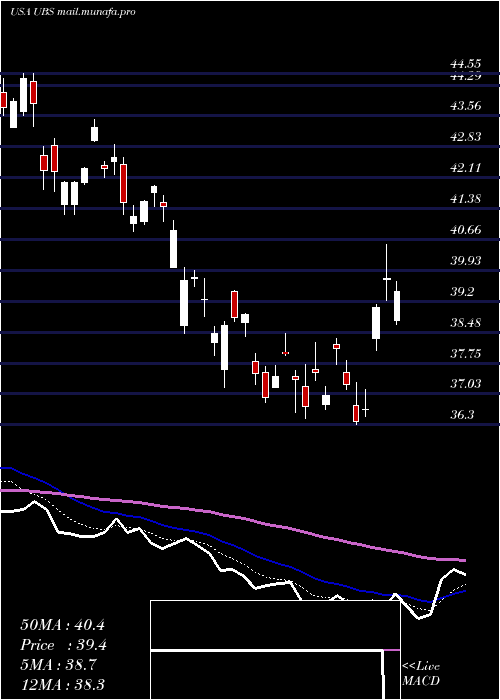The height and width of the screenshot is (700, 500).
Task: Click the 36.3 price level label
Action: pos(462,415)
